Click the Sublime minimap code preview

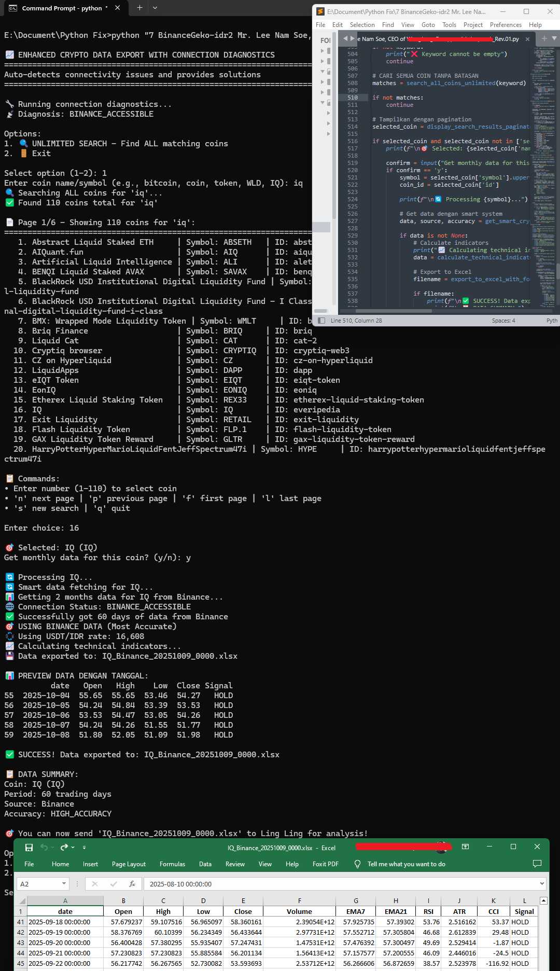(x=544, y=176)
